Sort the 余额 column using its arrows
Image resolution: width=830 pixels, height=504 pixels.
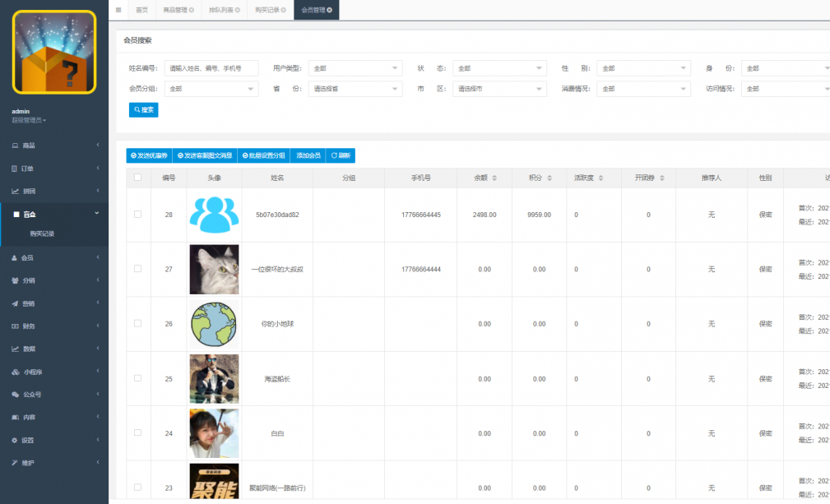tap(494, 178)
